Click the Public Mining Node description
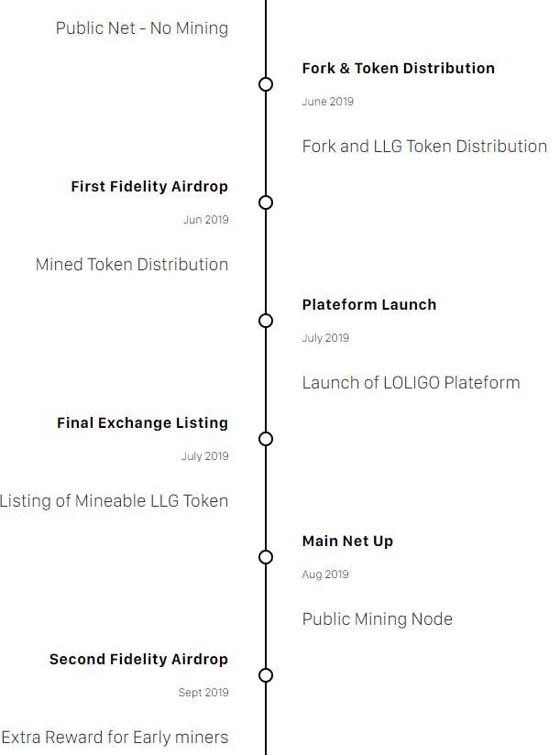The width and height of the screenshot is (560, 755). point(377,618)
